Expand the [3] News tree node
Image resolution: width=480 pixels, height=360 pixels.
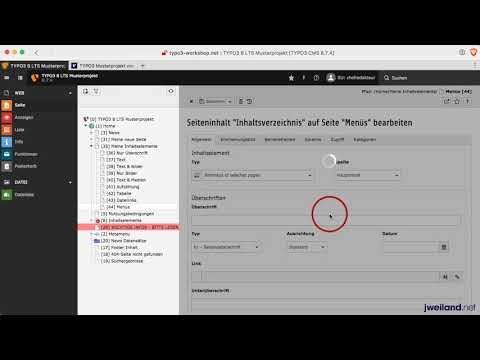[91, 133]
